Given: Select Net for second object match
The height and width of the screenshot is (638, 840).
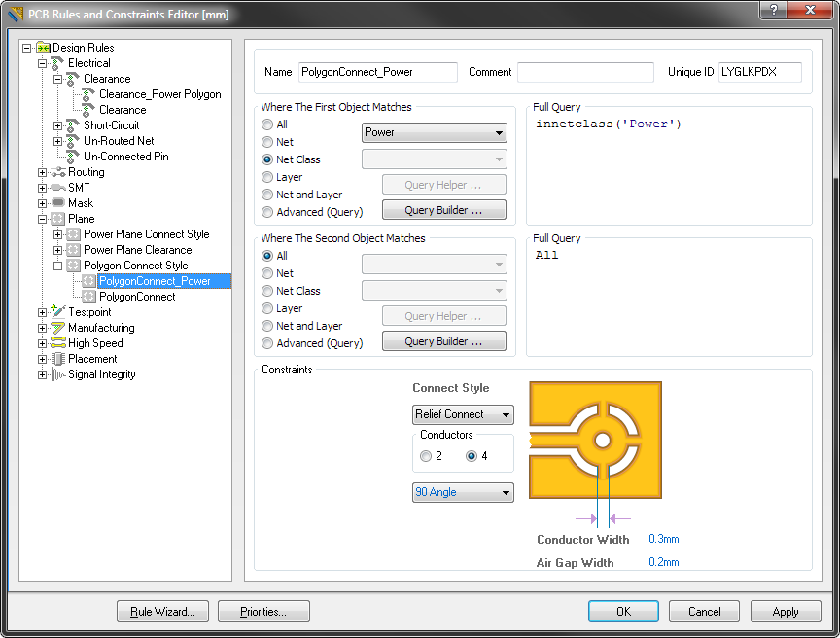Looking at the screenshot, I should pyautogui.click(x=267, y=273).
